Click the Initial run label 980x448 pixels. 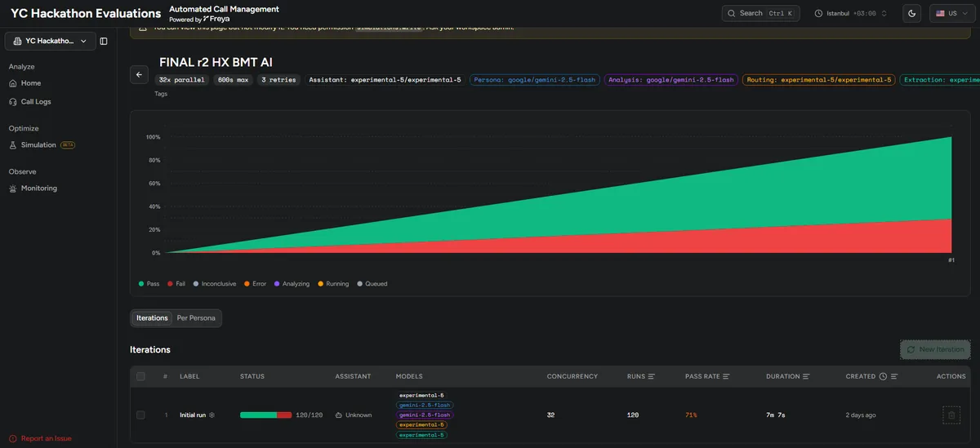pyautogui.click(x=193, y=415)
